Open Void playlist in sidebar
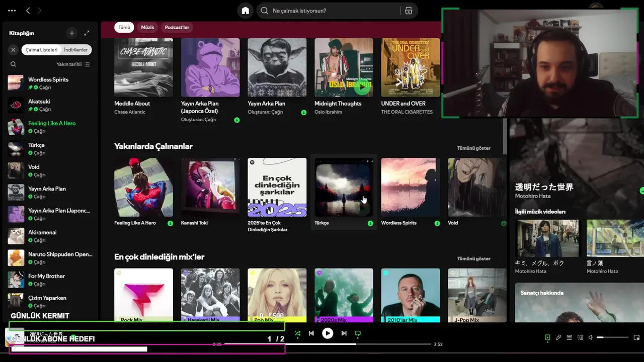 point(50,171)
